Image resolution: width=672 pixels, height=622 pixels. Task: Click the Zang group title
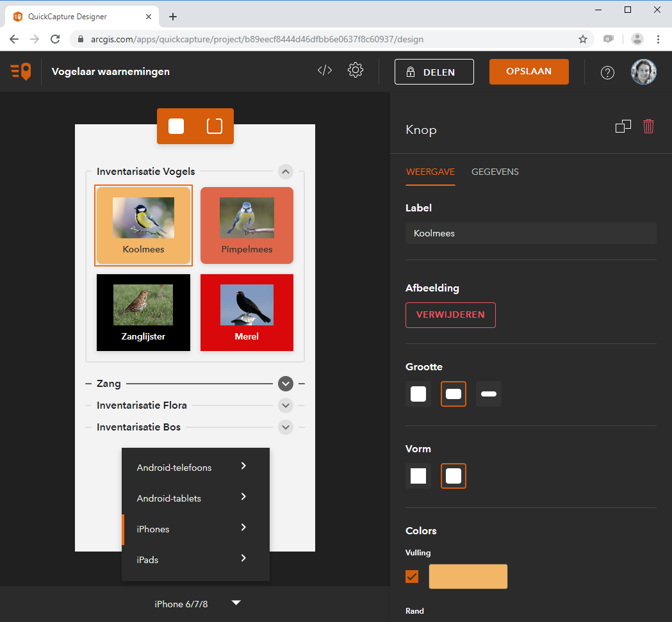pyautogui.click(x=109, y=384)
